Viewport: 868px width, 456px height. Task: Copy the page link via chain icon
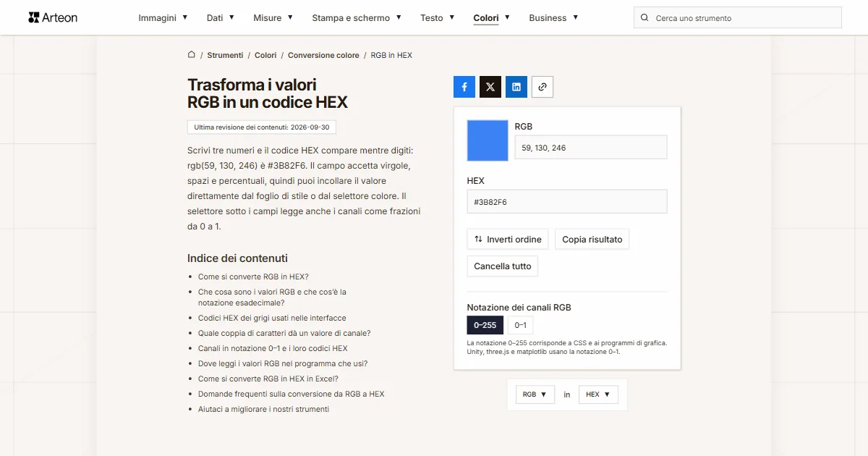click(x=542, y=87)
